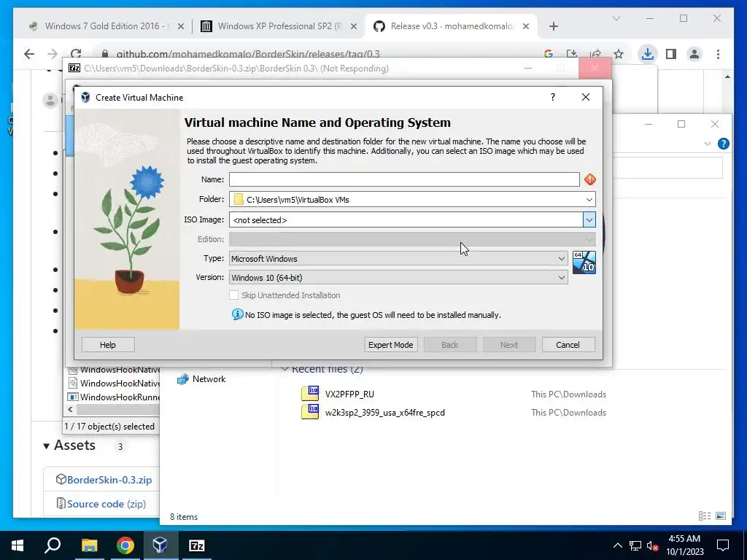Open the notification center icon
The width and height of the screenshot is (747, 560).
(723, 545)
